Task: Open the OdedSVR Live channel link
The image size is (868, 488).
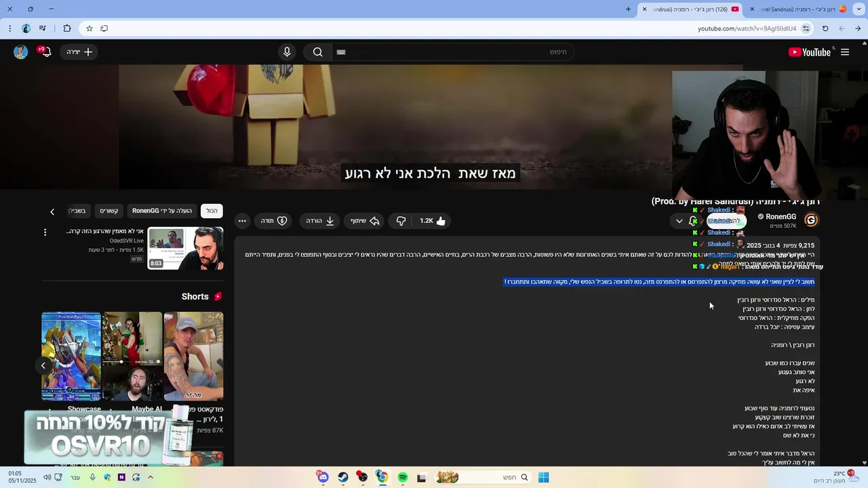Action: pyautogui.click(x=127, y=241)
